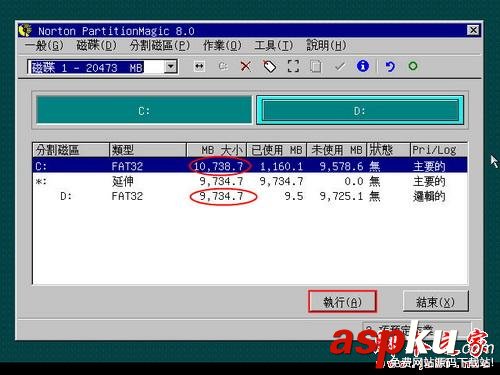This screenshot has height=375, width=500.
Task: Click the 執行(A) button
Action: click(342, 302)
